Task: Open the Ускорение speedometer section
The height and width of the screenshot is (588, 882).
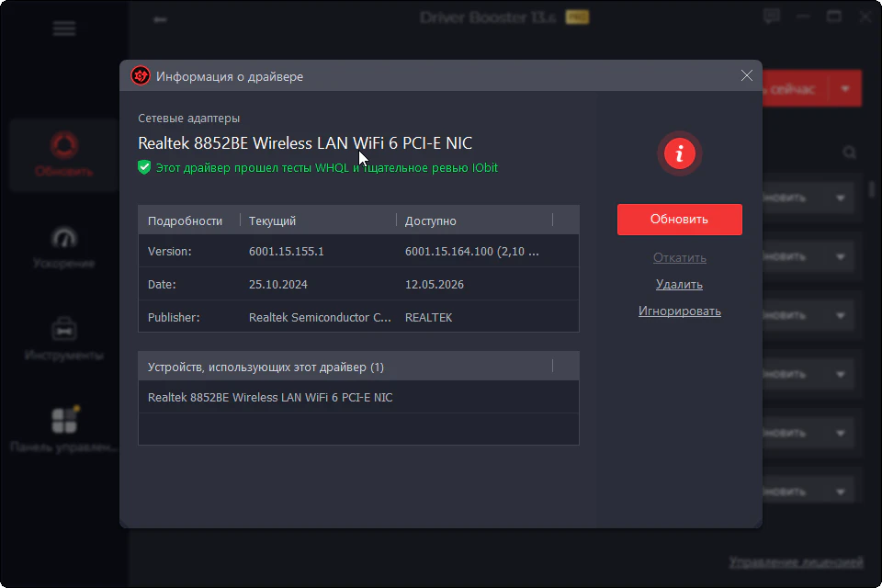Action: (x=64, y=247)
